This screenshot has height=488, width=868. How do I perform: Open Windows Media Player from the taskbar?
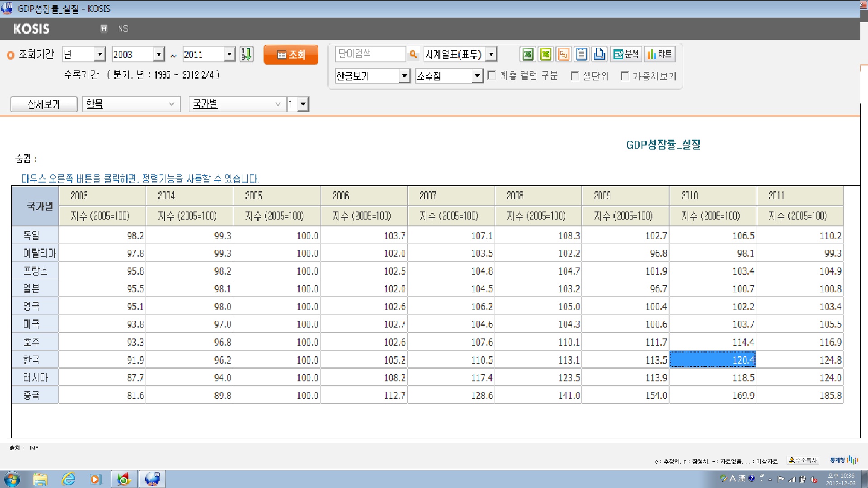point(95,479)
